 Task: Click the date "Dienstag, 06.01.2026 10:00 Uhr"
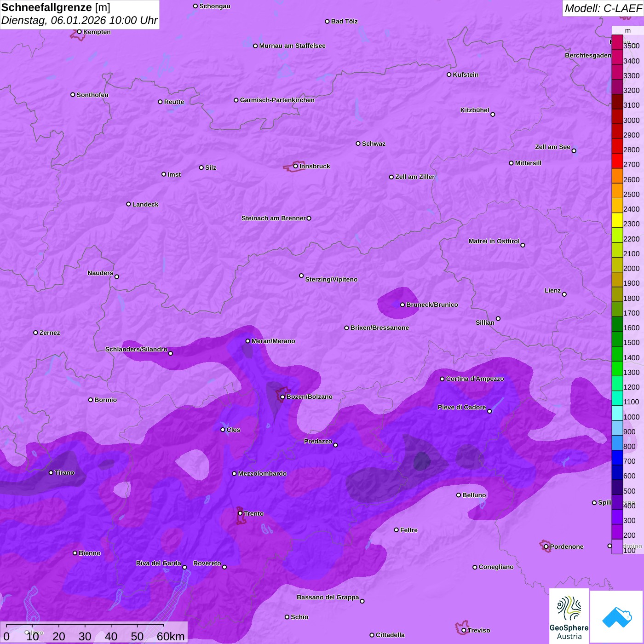pyautogui.click(x=79, y=21)
